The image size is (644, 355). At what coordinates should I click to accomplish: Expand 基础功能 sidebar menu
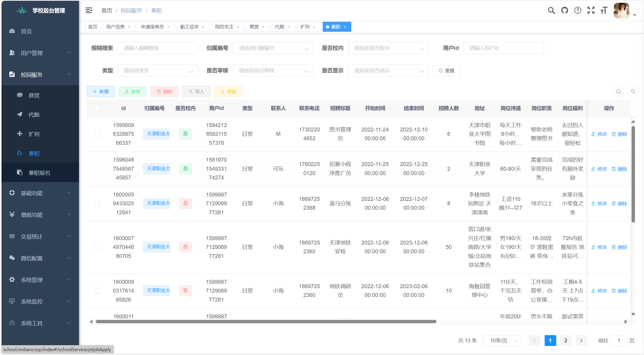pos(40,193)
